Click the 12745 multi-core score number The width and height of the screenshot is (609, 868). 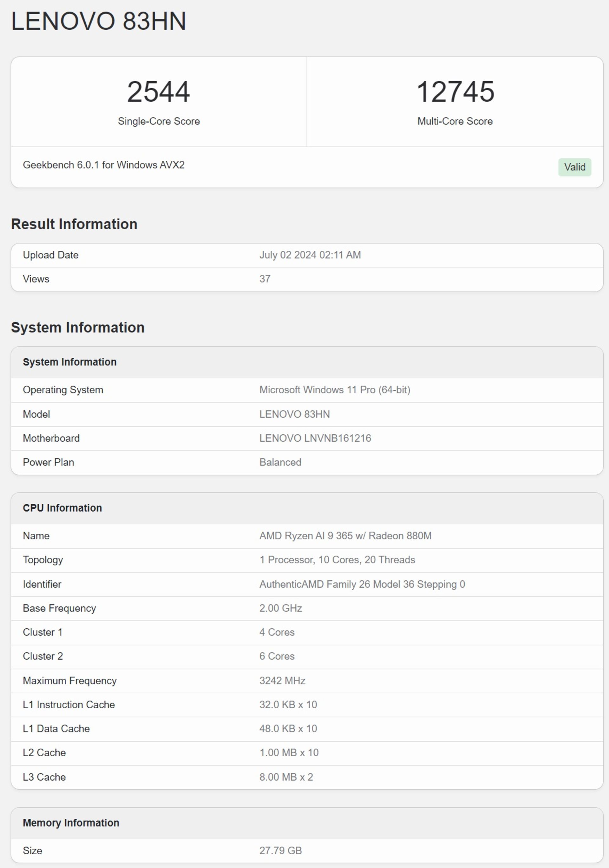tap(455, 92)
